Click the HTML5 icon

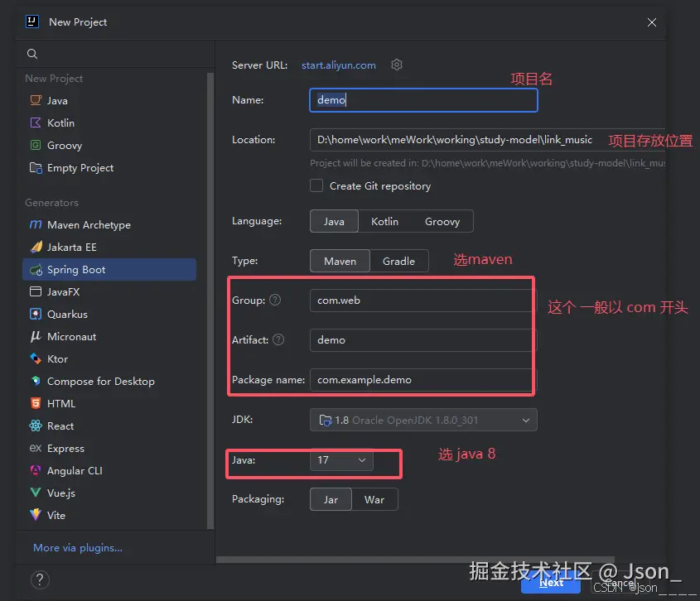click(36, 403)
